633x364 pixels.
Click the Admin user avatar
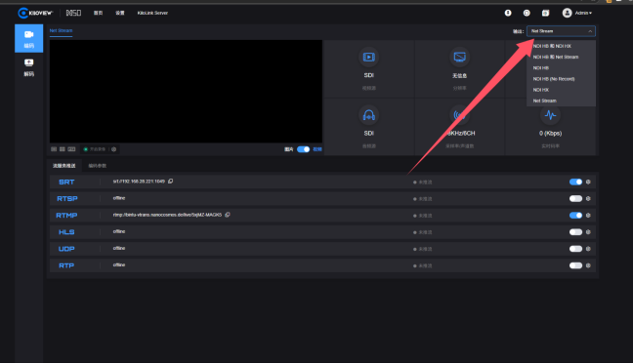(567, 13)
